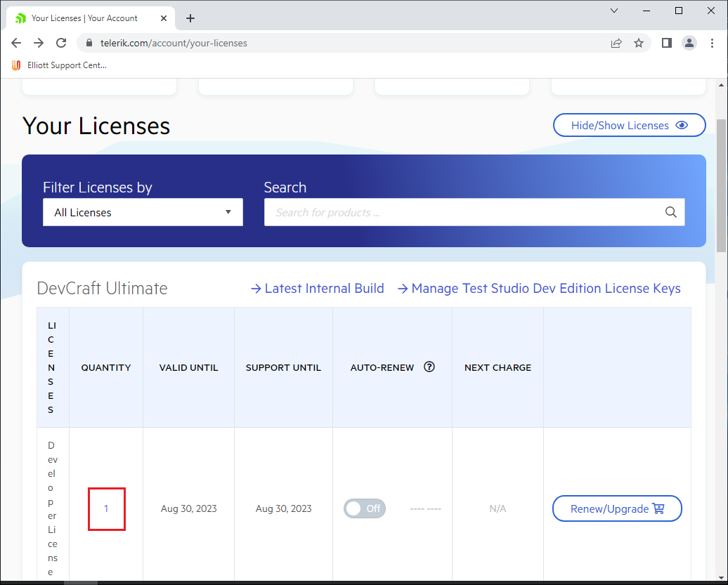The width and height of the screenshot is (728, 585).
Task: Go forward to the next page
Action: [x=39, y=43]
